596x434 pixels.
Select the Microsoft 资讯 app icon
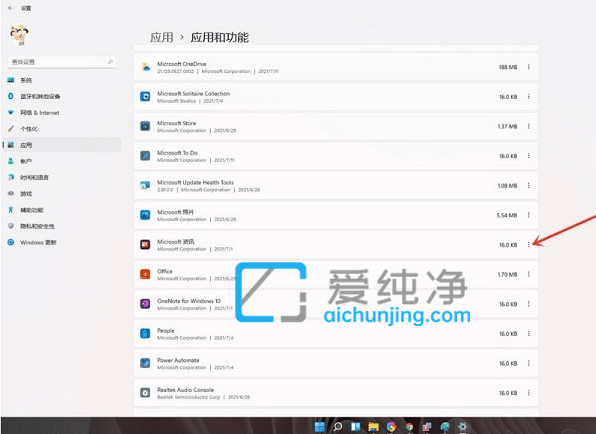point(145,245)
